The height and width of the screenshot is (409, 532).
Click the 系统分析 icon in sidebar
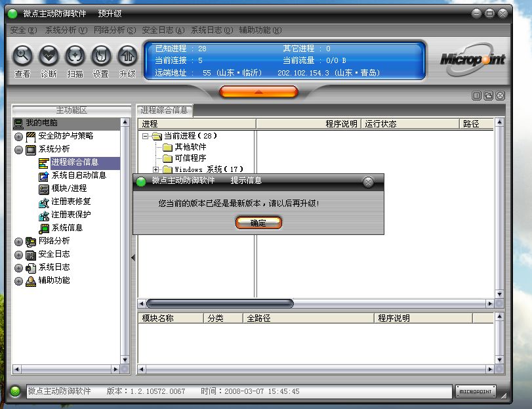[x=31, y=150]
